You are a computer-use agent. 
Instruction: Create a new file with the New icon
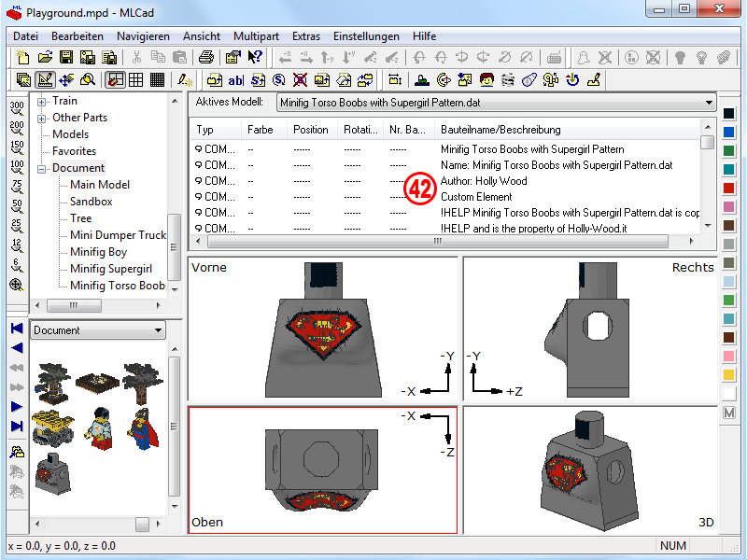[x=22, y=58]
